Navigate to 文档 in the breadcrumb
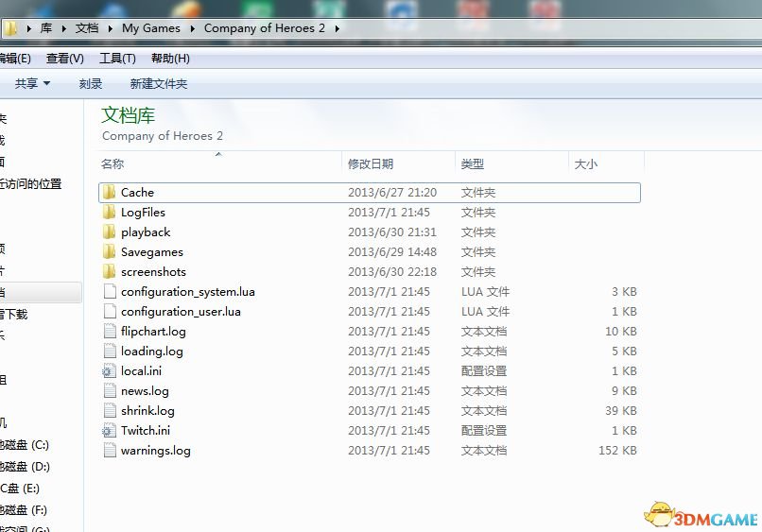Viewport: 762px width, 532px height. (87, 28)
